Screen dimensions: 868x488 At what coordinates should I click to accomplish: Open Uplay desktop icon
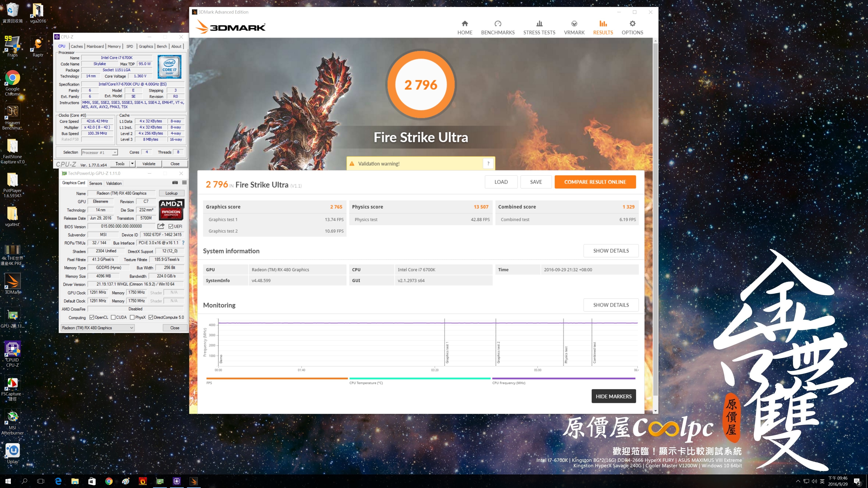[12, 453]
